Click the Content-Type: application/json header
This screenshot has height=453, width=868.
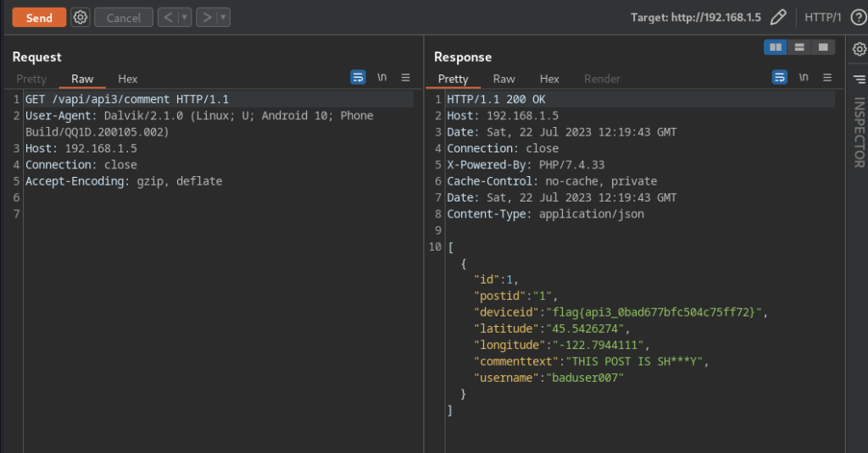coord(545,214)
